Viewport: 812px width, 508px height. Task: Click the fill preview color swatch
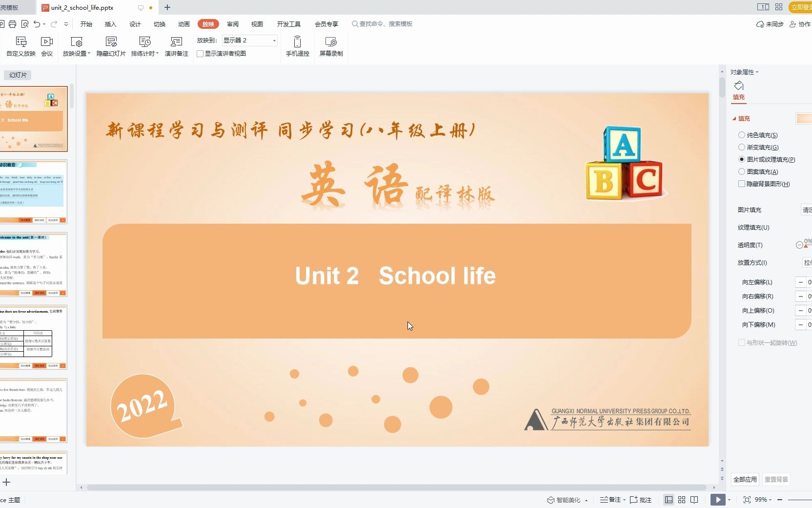[804, 118]
